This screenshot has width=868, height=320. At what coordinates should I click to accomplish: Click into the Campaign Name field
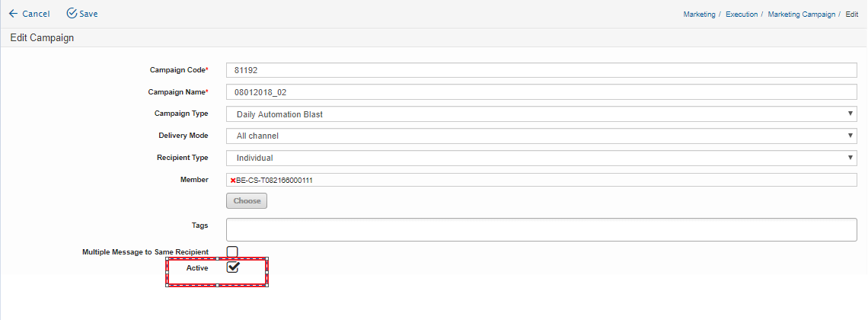(x=541, y=92)
